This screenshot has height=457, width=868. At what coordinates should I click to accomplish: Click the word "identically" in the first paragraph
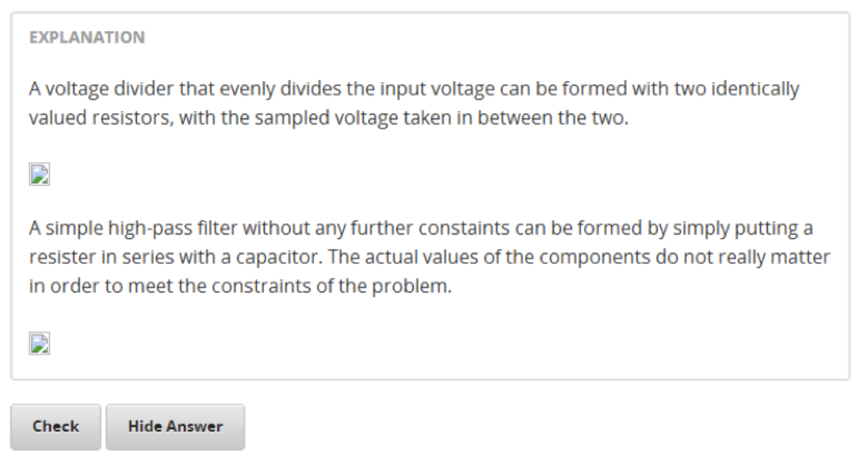tap(754, 89)
